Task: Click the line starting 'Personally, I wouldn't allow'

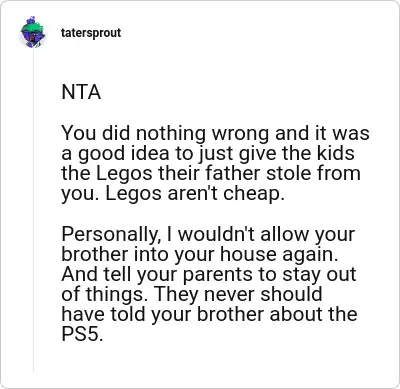Action: coord(208,234)
